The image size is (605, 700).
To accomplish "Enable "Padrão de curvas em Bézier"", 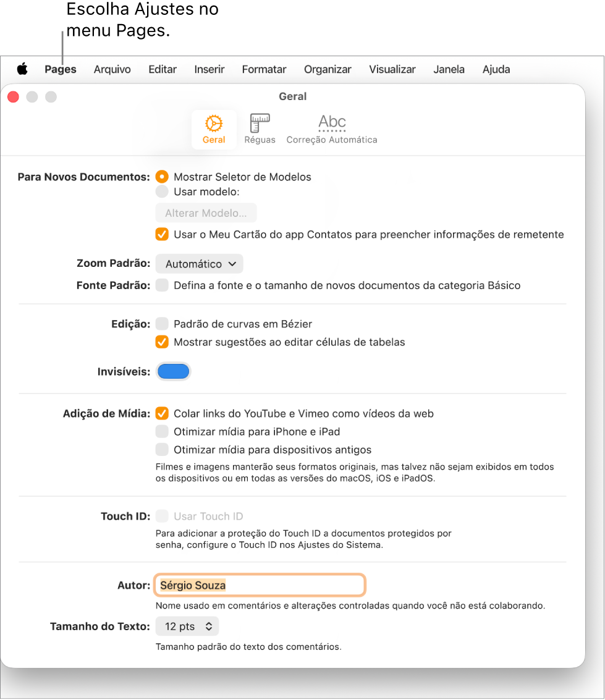I will coord(163,324).
